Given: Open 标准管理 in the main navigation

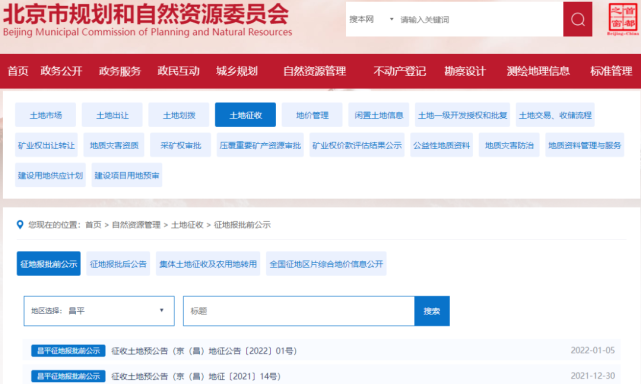Looking at the screenshot, I should pos(611,71).
